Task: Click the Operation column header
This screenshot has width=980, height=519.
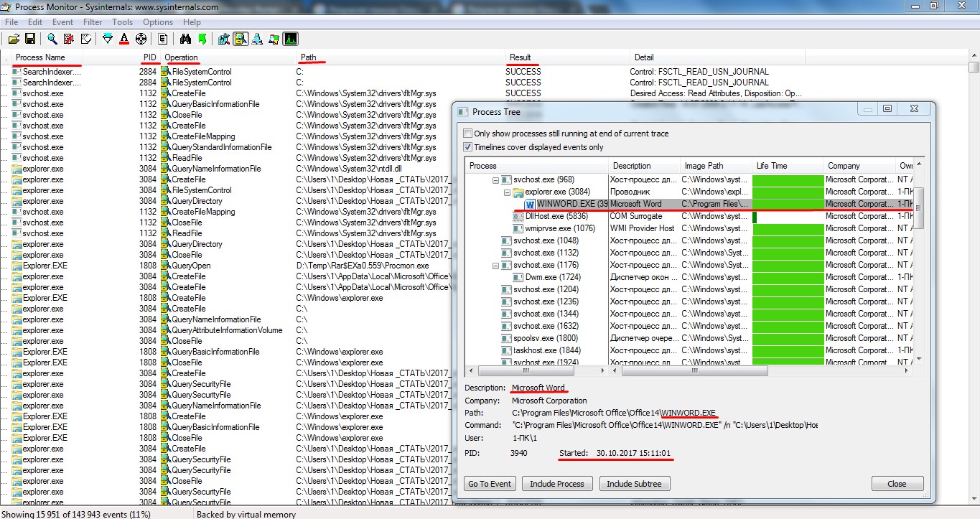Action: click(x=228, y=57)
